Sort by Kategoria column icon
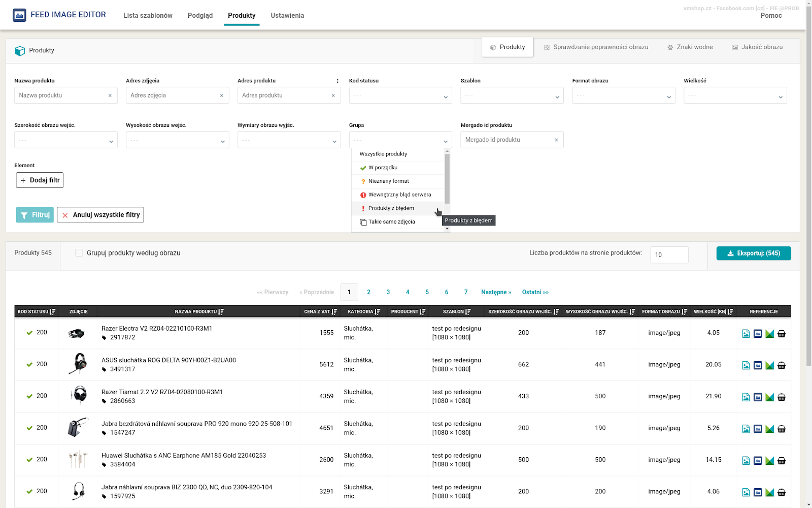The height and width of the screenshot is (508, 812). tap(378, 312)
